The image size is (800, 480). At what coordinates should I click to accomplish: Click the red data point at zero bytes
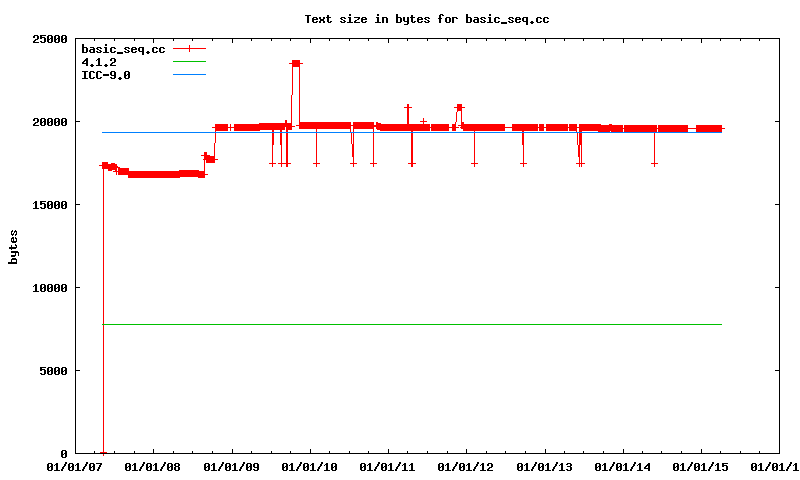(103, 453)
